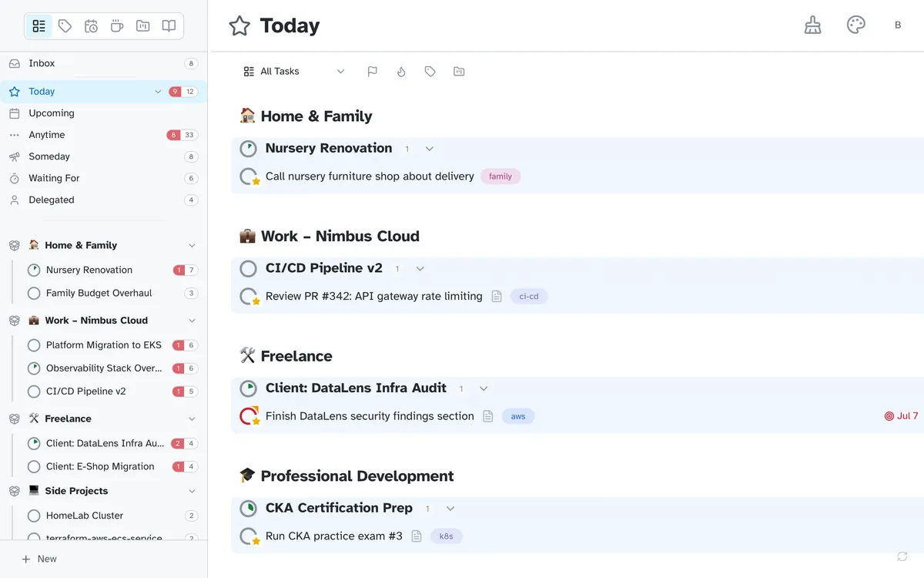Viewport: 924px width, 578px height.
Task: Click the ci-cd tag on PR task
Action: [529, 297]
